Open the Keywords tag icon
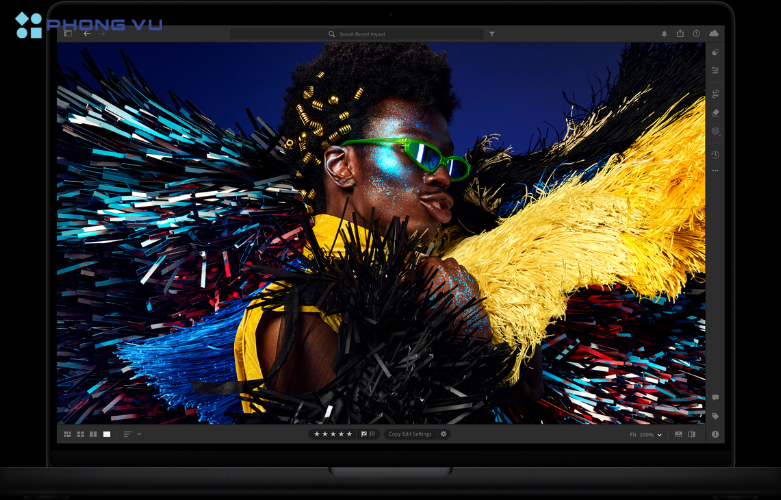This screenshot has width=781, height=500. click(715, 415)
